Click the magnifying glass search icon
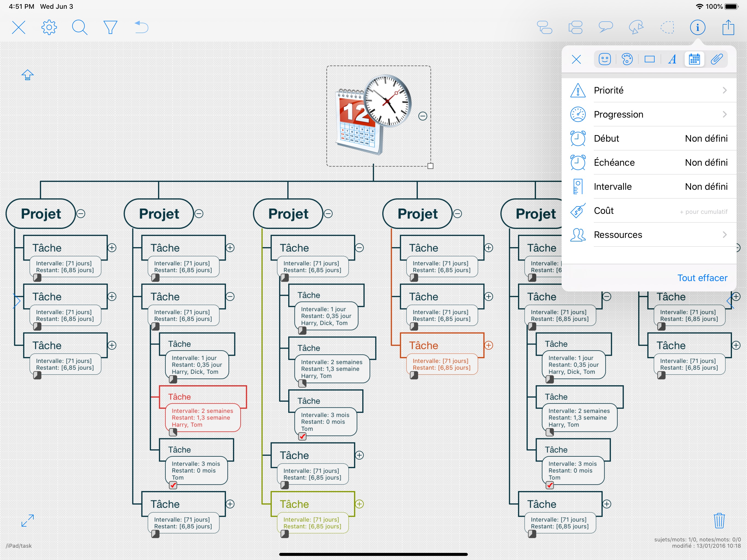The width and height of the screenshot is (747, 560). (80, 27)
